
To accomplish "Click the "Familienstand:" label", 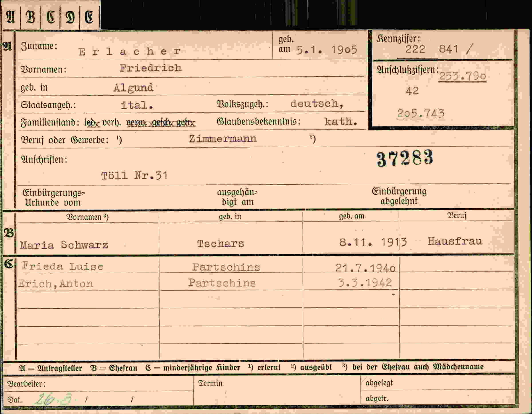I will point(50,122).
